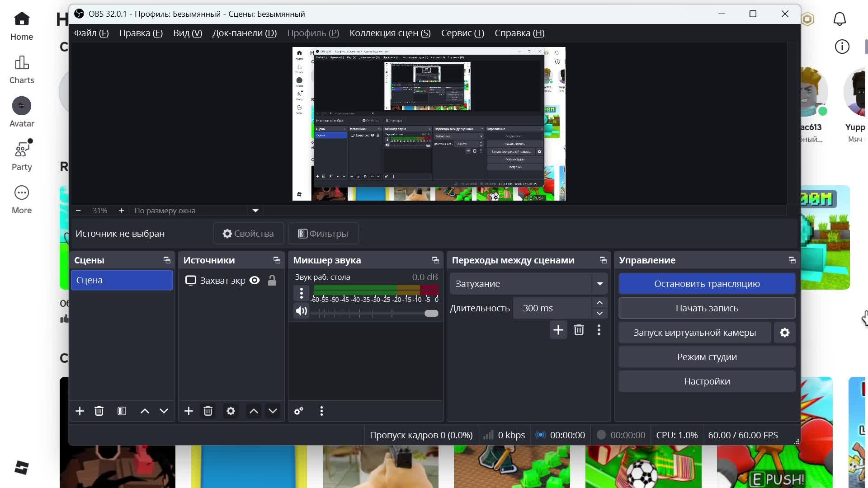
Task: Expand the Затухание transition dropdown
Action: 599,284
